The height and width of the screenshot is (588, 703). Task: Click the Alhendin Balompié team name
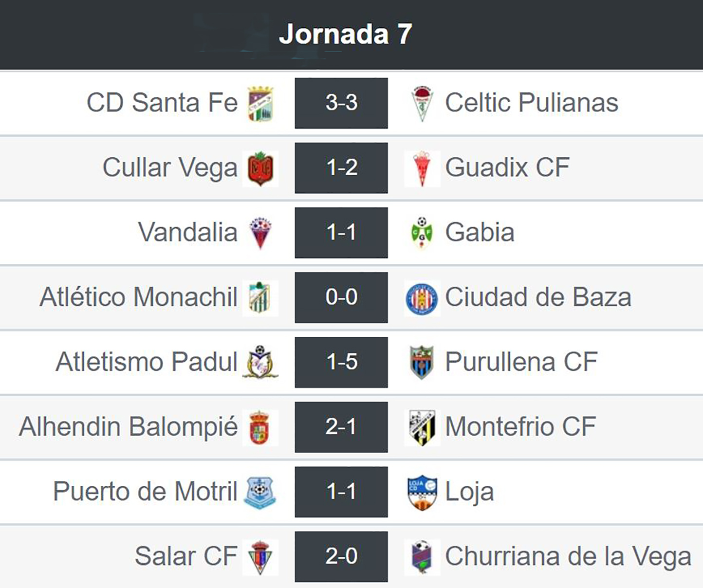pyautogui.click(x=129, y=427)
